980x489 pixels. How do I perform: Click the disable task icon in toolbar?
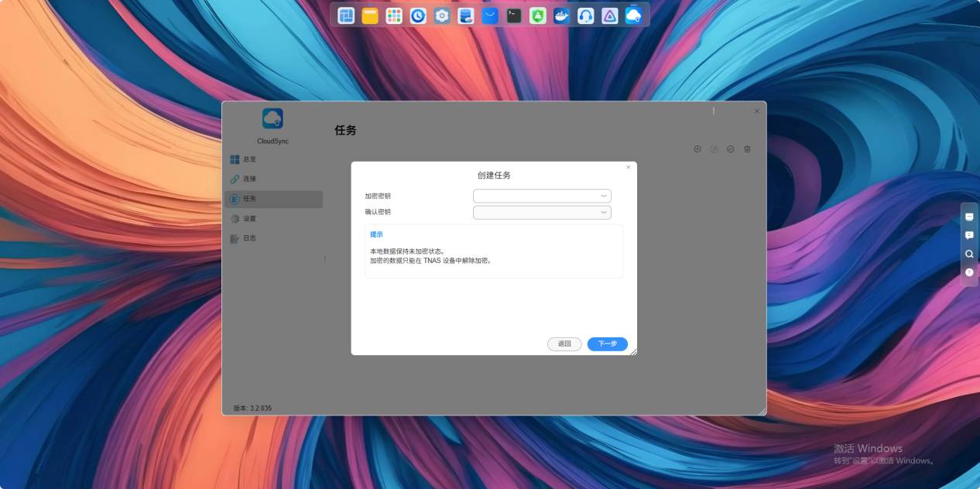730,149
